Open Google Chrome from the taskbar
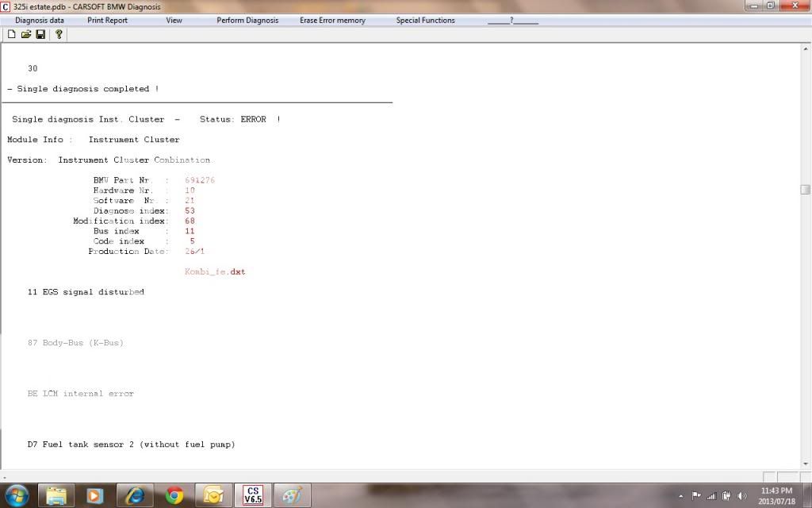The width and height of the screenshot is (812, 508). click(x=174, y=495)
